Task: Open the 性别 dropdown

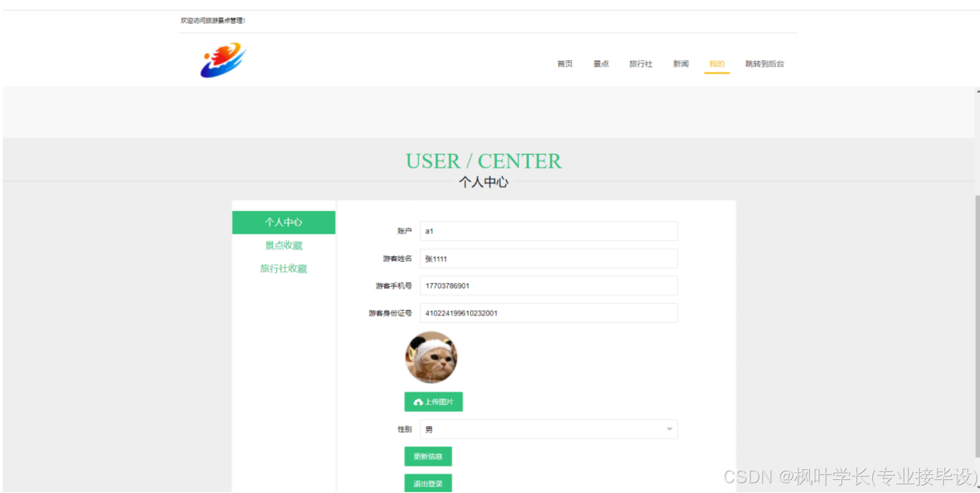Action: [549, 430]
